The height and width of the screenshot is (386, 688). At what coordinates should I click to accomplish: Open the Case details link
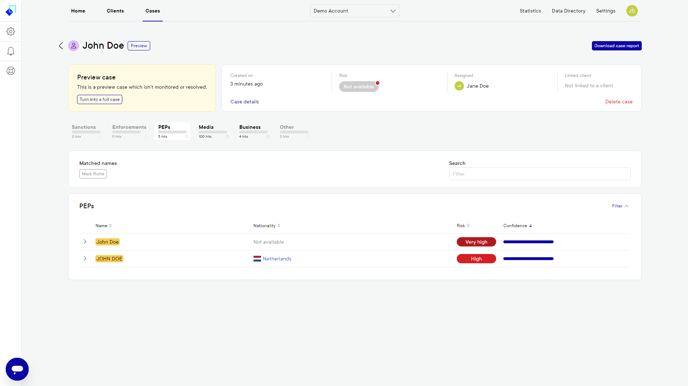pos(244,102)
